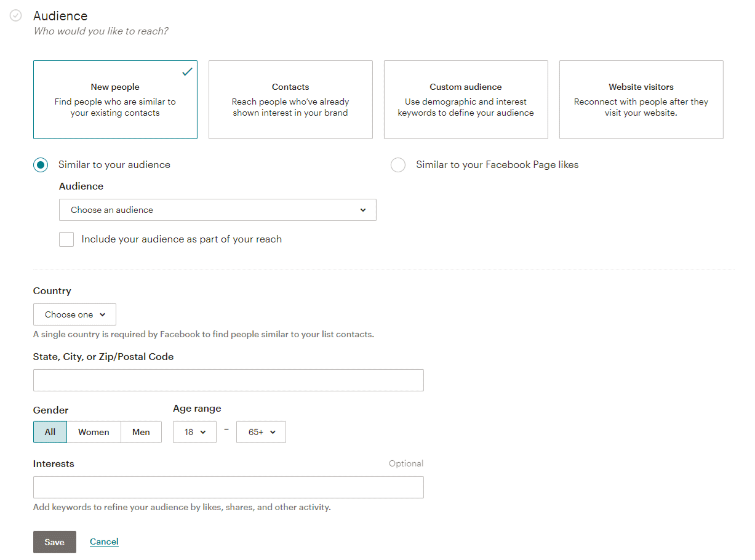This screenshot has height=560, width=755.
Task: Click the 'Who would you like to reach?' subtitle
Action: [101, 31]
